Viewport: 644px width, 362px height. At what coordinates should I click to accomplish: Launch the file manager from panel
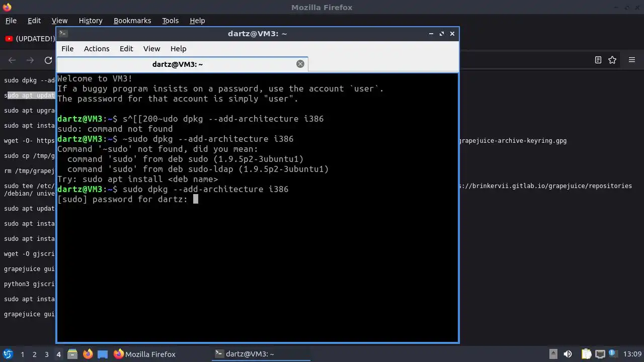point(72,354)
